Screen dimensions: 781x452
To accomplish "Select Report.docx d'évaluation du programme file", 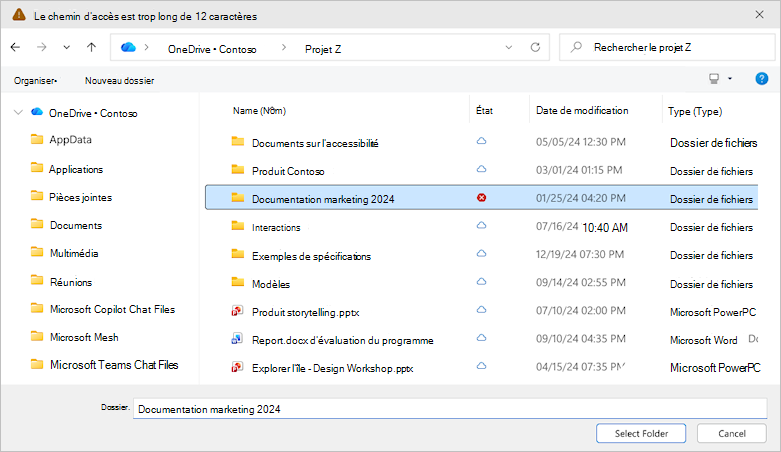I will click(342, 340).
